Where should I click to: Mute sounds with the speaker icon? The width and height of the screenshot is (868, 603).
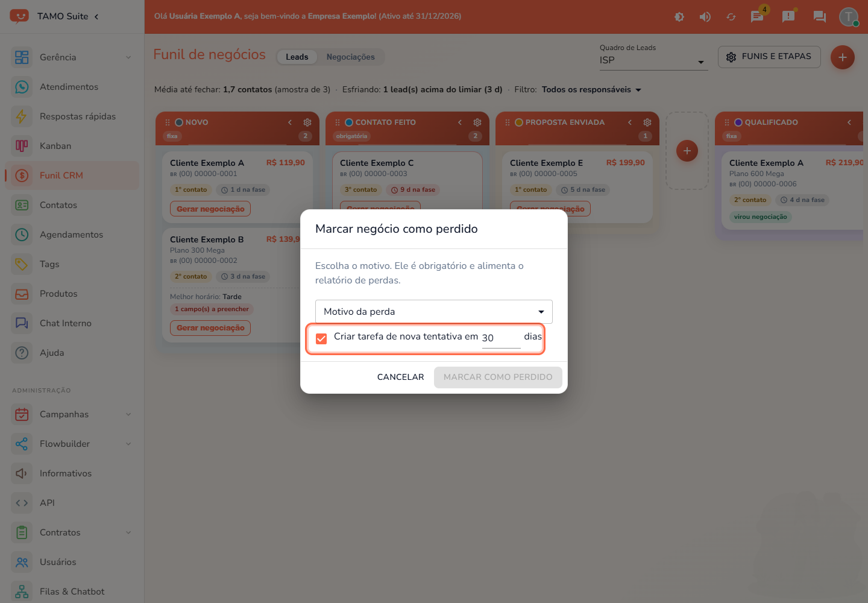(x=705, y=17)
